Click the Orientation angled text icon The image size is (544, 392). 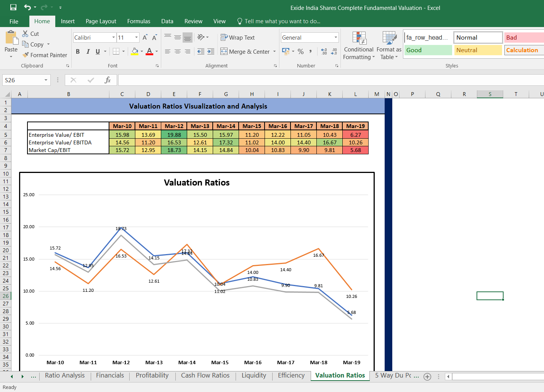tap(201, 37)
